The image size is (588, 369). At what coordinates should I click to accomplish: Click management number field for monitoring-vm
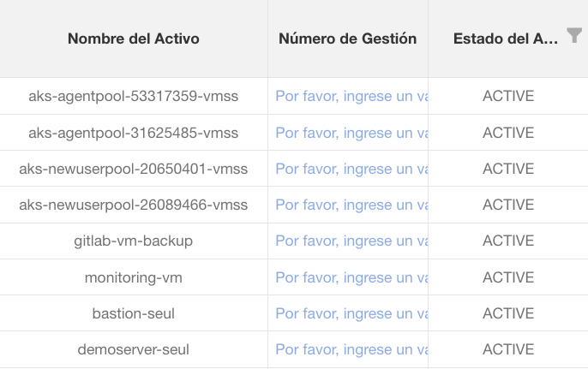tap(351, 278)
